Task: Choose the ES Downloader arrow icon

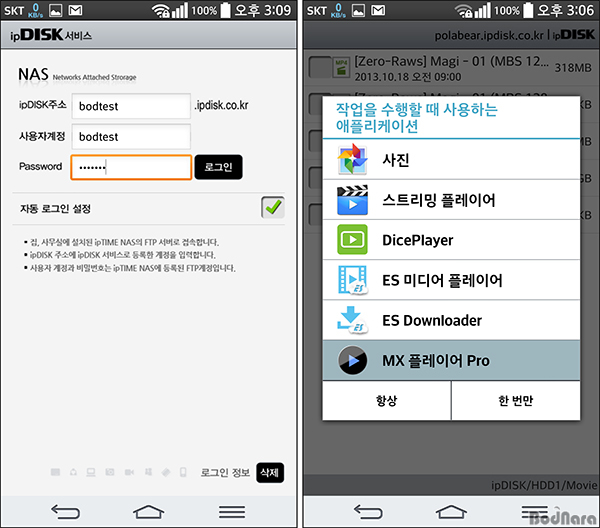Action: pyautogui.click(x=352, y=320)
